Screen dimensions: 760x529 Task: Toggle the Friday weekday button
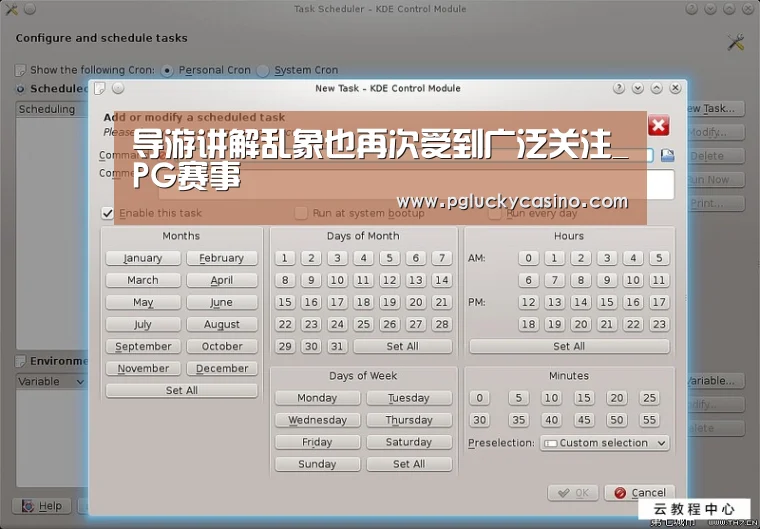[317, 442]
